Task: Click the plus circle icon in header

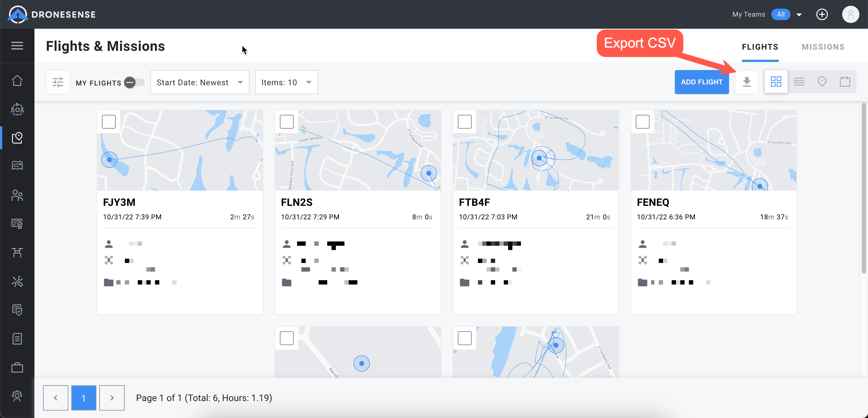Action: pos(821,14)
